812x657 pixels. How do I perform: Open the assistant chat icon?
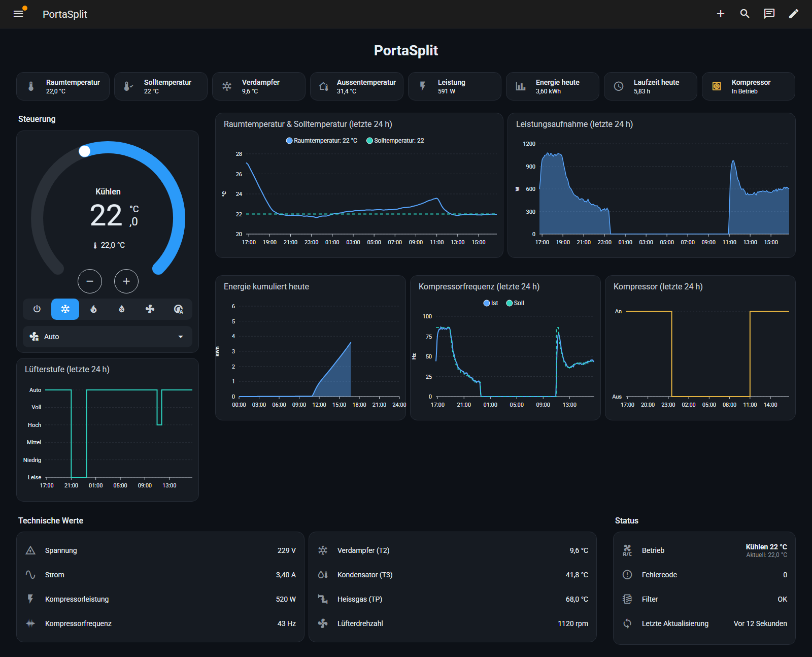click(x=769, y=14)
